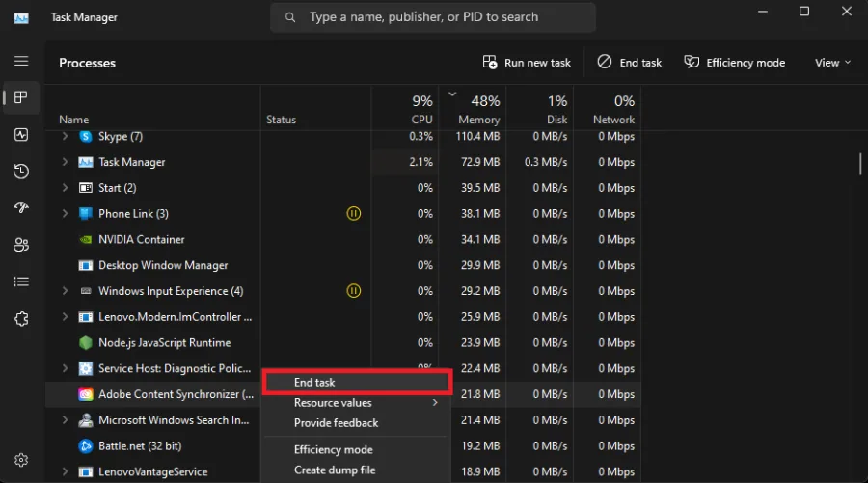Click Efficiency mode toolbar button
Screen dimensions: 868x483
pyautogui.click(x=735, y=63)
